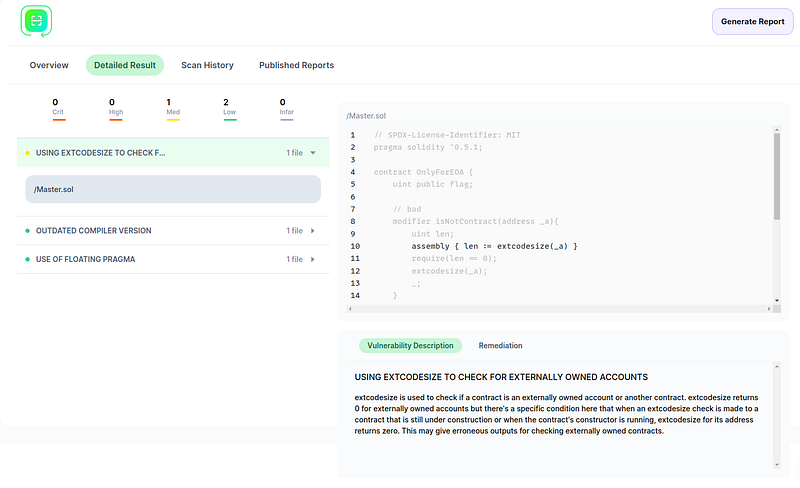Switch to Scan History tab

pos(207,65)
